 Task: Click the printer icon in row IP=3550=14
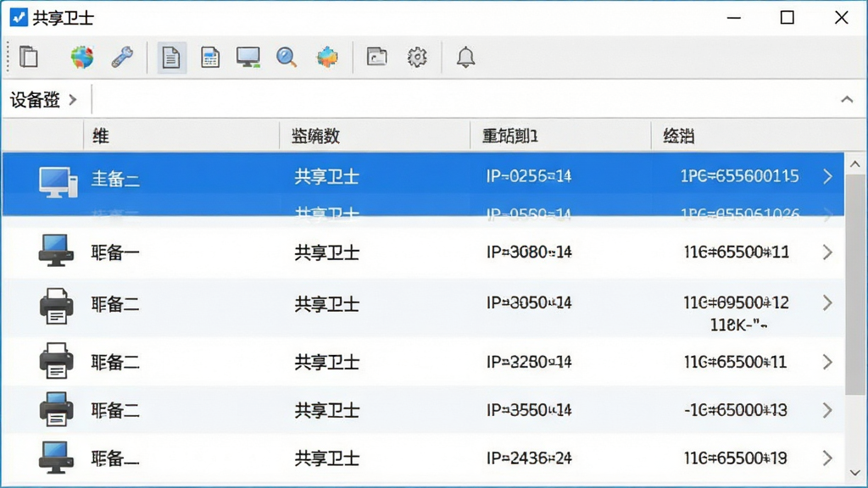(56, 409)
